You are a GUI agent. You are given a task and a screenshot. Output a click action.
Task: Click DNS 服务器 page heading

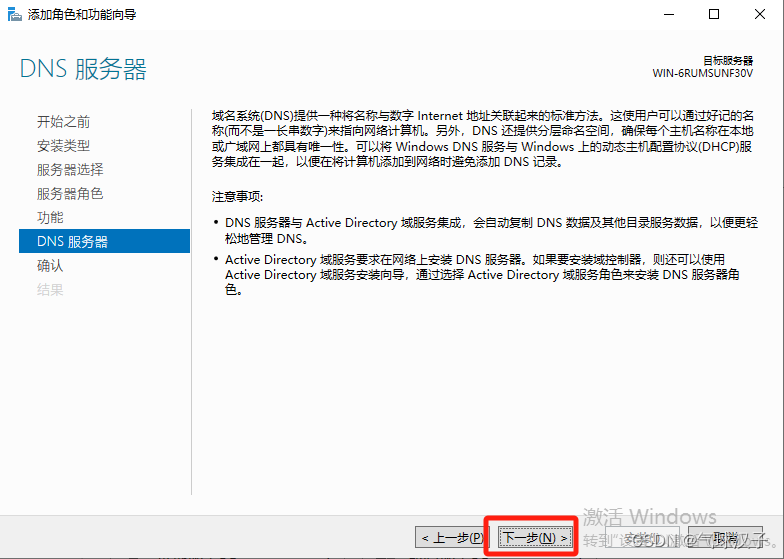point(83,69)
